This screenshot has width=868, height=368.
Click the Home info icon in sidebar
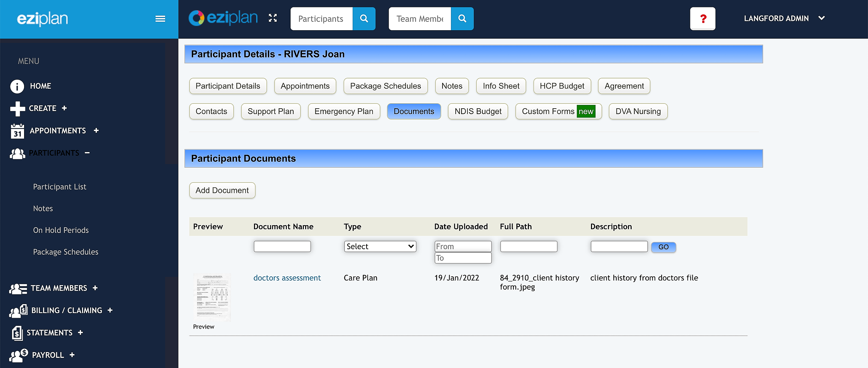[x=17, y=86]
